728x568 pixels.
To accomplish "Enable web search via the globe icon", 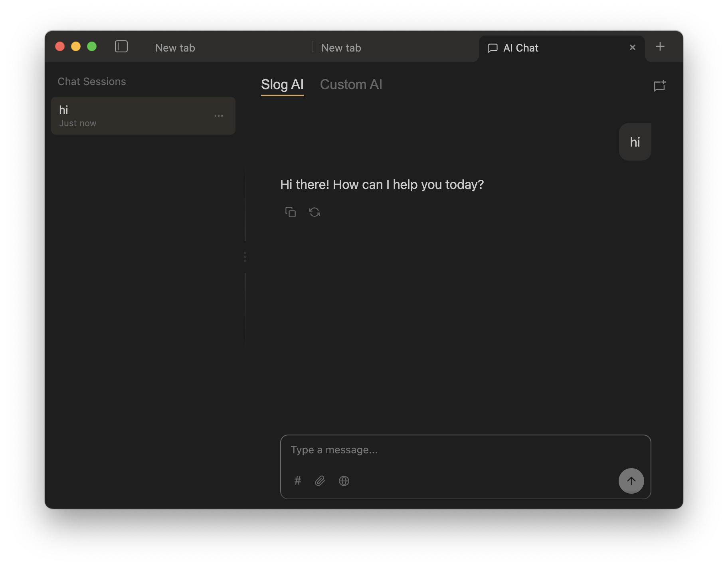I will 344,481.
